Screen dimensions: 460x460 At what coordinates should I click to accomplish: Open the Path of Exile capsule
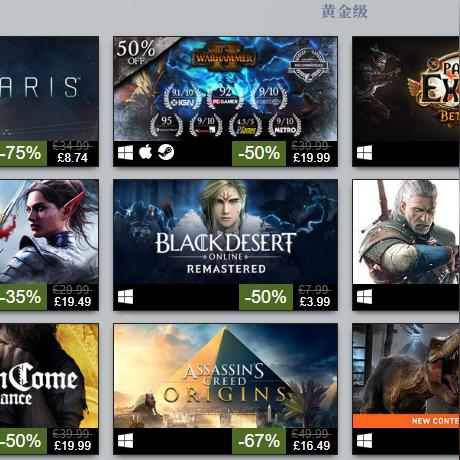click(406, 89)
